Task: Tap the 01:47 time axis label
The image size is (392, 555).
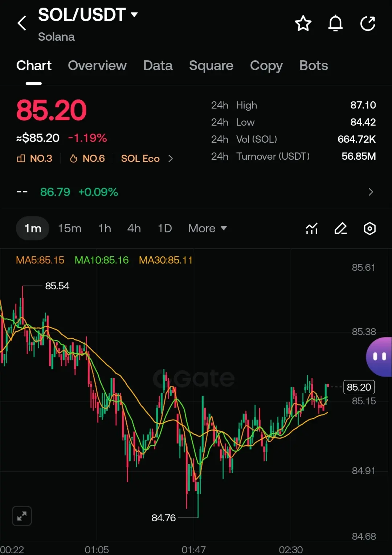Action: coord(193,550)
